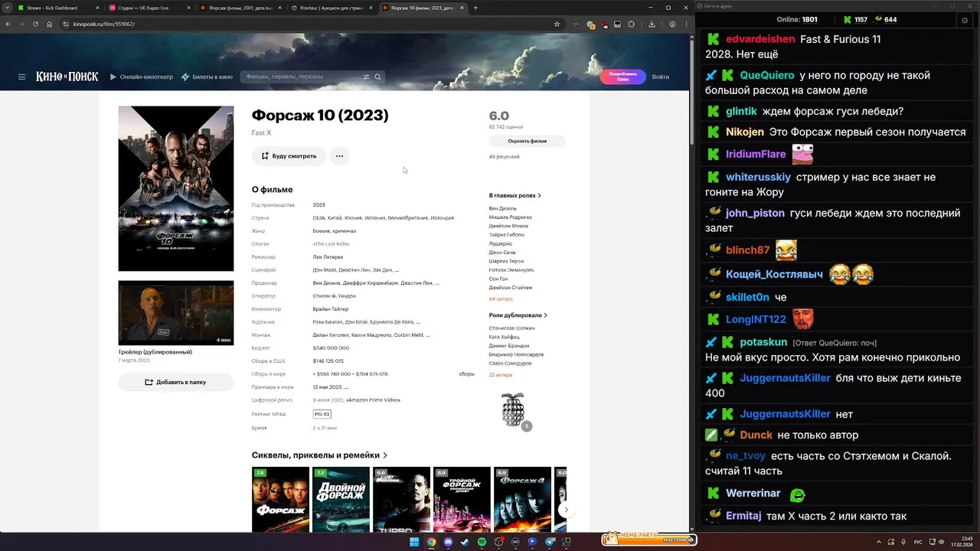Viewport: 980px width, 551px height.
Task: Click the Войти login link
Action: point(660,77)
